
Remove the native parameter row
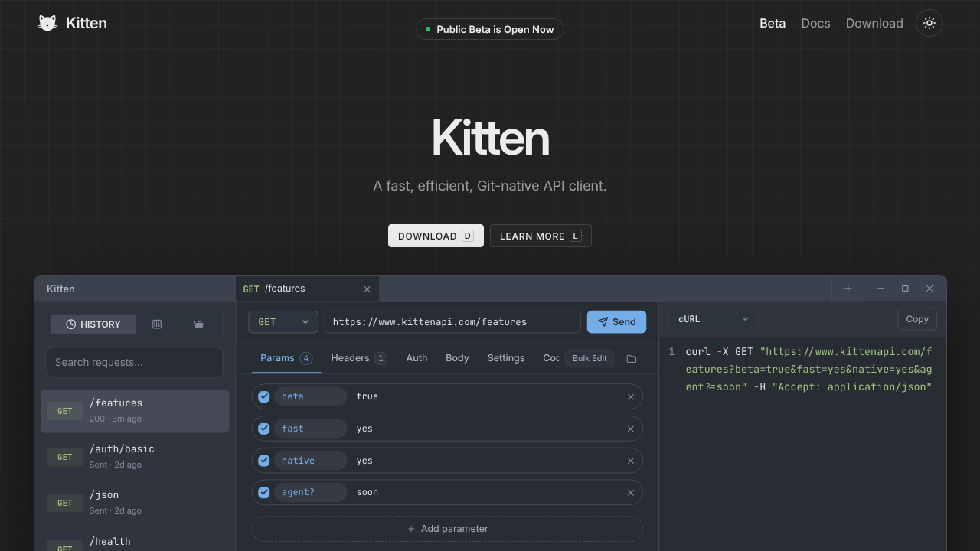point(631,461)
